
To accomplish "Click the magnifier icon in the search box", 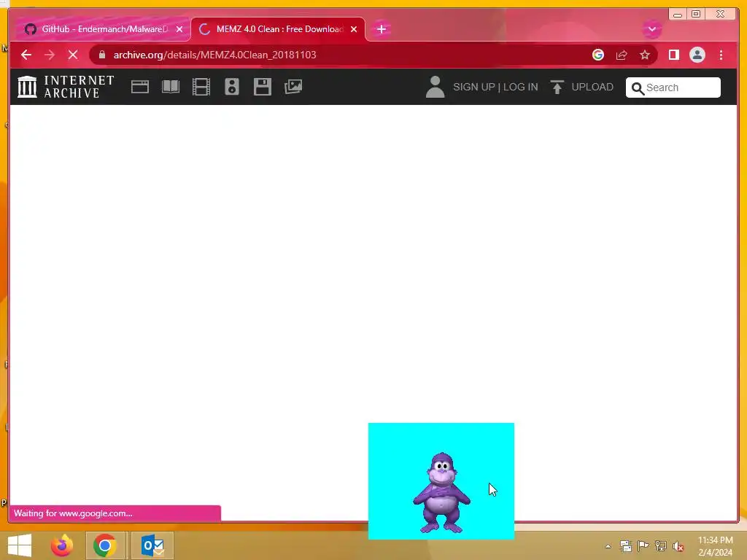I will pyautogui.click(x=638, y=88).
